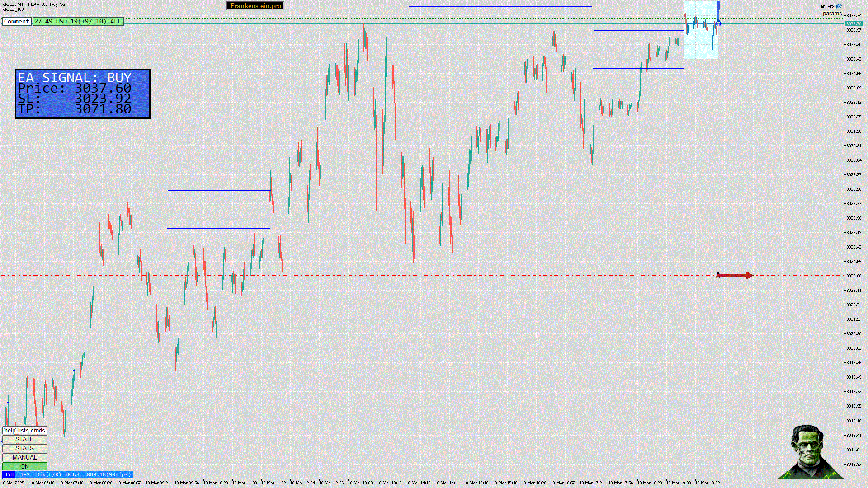Click the 3037.30 current price tag
The height and width of the screenshot is (488, 868).
coord(854,23)
